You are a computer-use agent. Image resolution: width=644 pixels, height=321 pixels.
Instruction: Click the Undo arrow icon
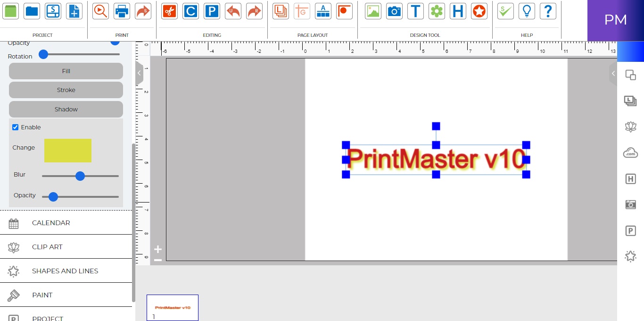pyautogui.click(x=233, y=11)
